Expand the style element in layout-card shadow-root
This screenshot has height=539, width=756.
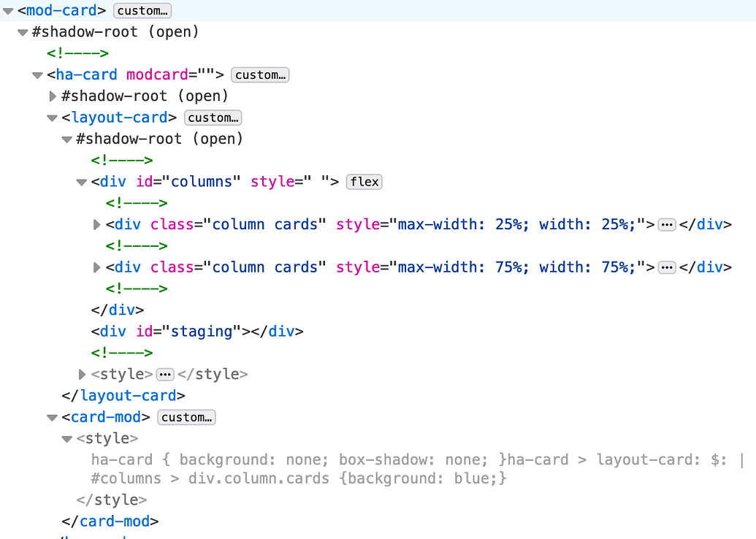coord(81,374)
